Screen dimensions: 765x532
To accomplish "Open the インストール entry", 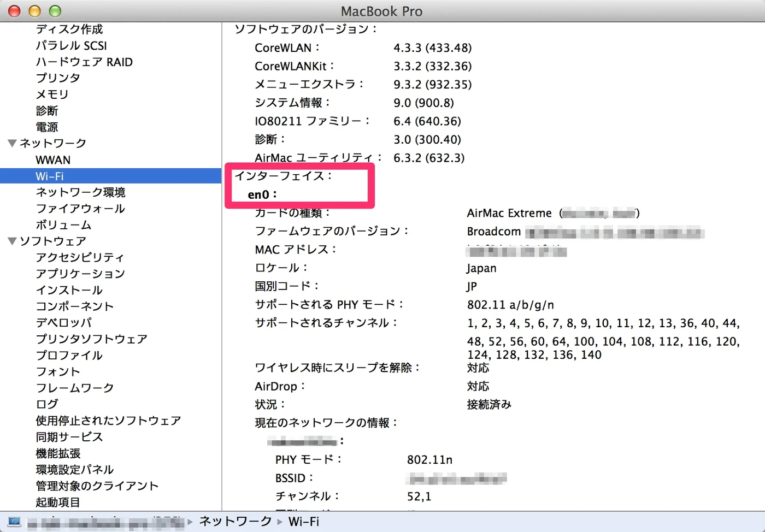I will (x=69, y=290).
